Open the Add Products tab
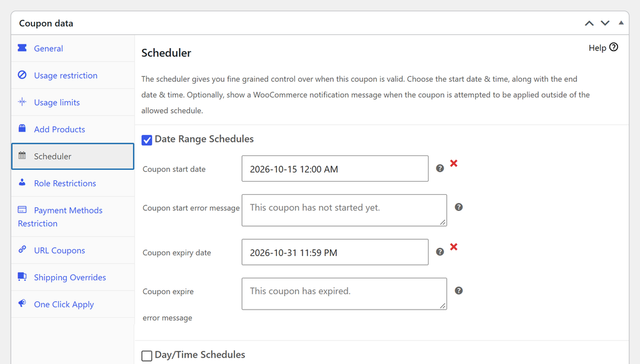This screenshot has width=640, height=364. pos(72,129)
